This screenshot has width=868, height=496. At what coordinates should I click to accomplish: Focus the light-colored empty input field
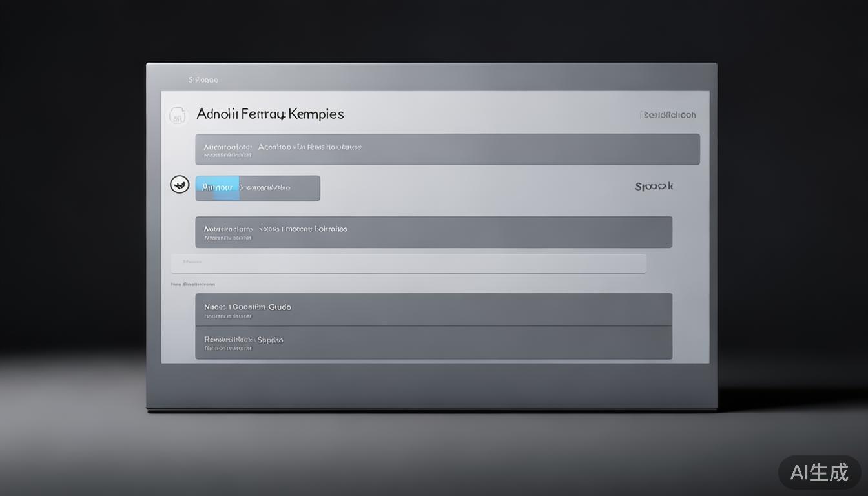pos(408,263)
